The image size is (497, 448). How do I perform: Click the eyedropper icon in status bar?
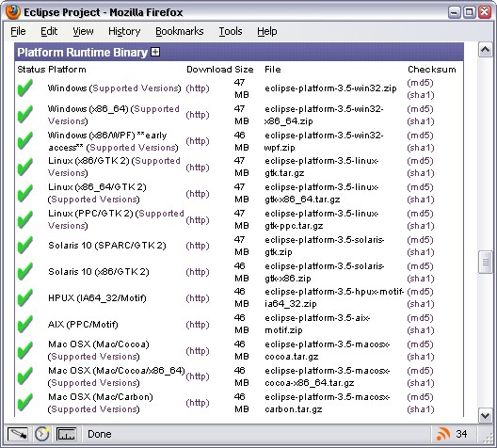[x=18, y=434]
